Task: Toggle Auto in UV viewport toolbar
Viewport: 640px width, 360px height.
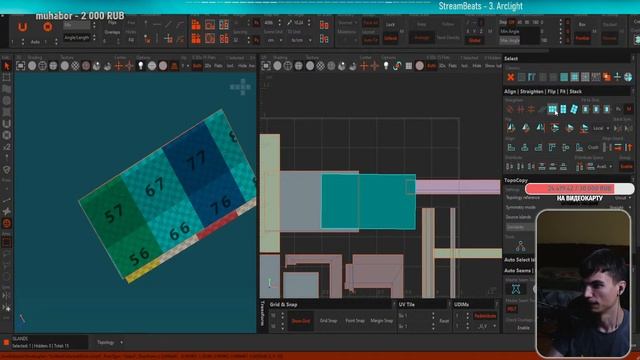Action: 431,66
